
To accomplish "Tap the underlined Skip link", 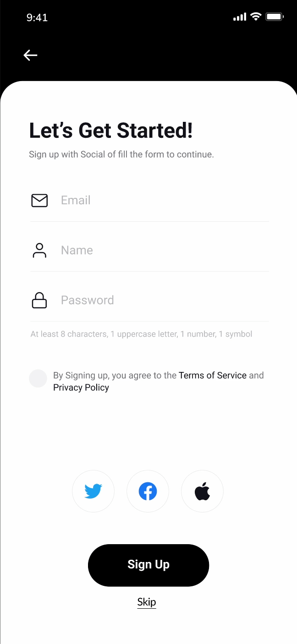I will pyautogui.click(x=147, y=602).
